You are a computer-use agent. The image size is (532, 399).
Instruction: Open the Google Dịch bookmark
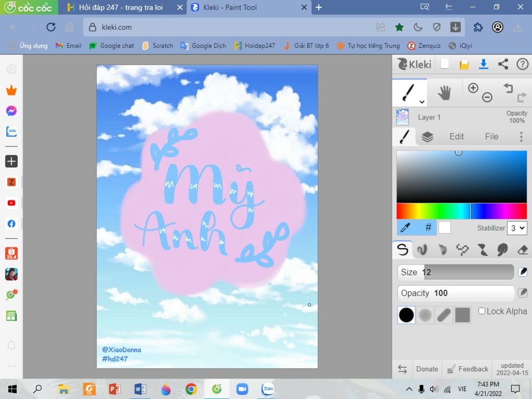tap(203, 46)
